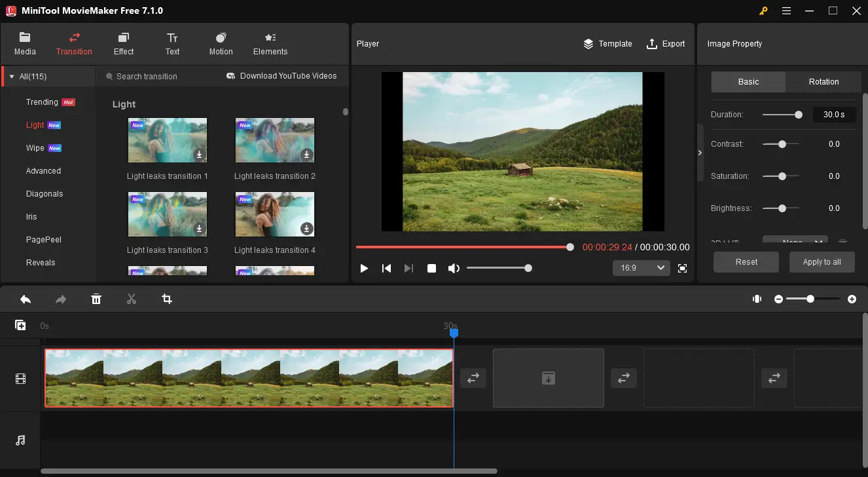This screenshot has width=868, height=477.
Task: Click zoom-in plus on timeline
Action: pos(852,299)
